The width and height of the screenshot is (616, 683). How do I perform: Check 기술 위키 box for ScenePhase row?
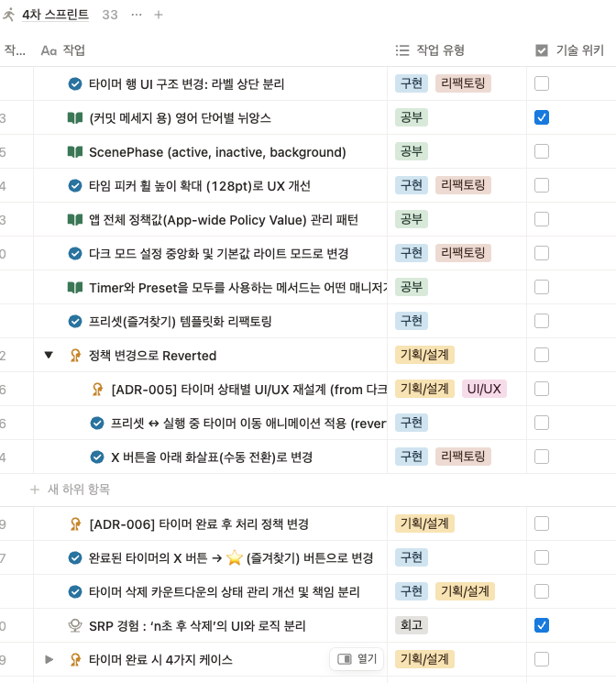(x=542, y=151)
